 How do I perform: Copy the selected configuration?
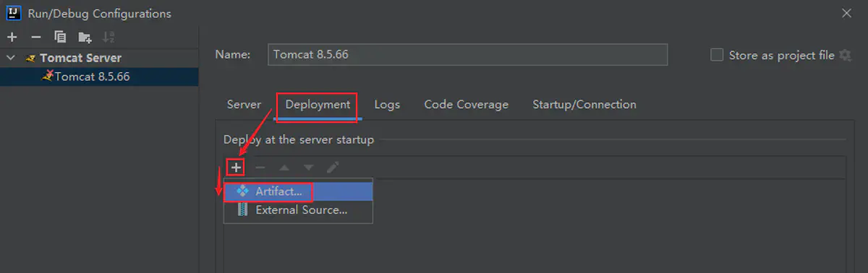point(60,37)
